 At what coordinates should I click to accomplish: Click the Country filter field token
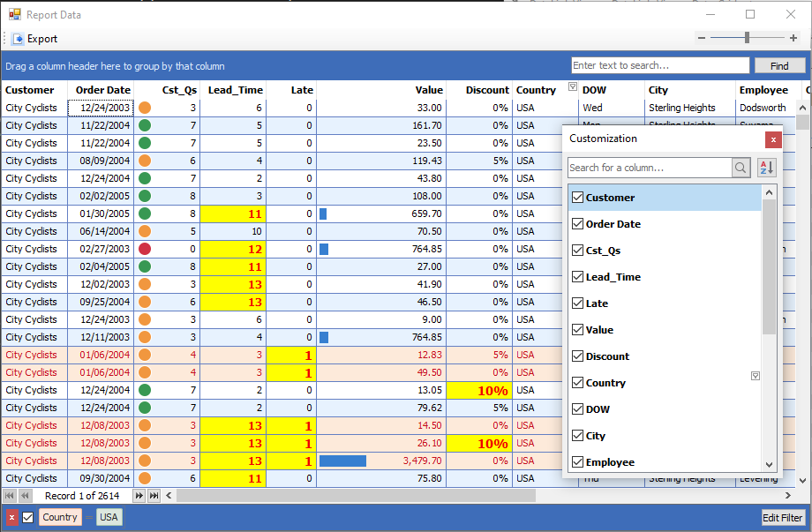[60, 517]
